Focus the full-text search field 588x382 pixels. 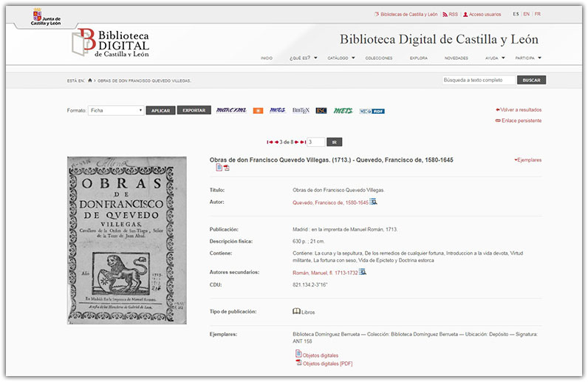(x=479, y=80)
